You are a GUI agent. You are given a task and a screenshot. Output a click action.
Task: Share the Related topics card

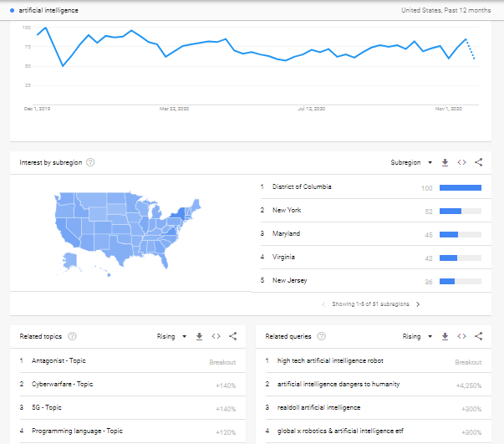coord(232,336)
